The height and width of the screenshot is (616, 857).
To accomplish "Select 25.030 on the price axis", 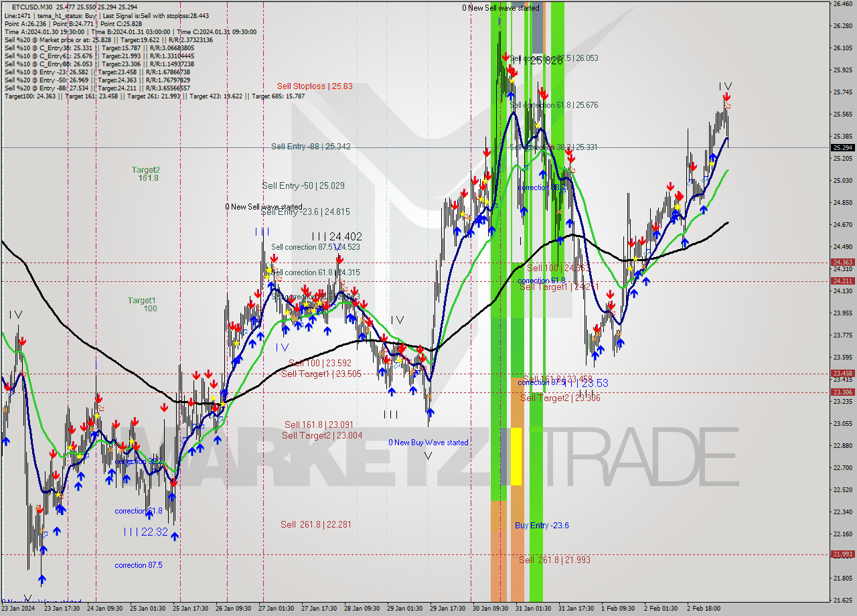I will [x=842, y=181].
